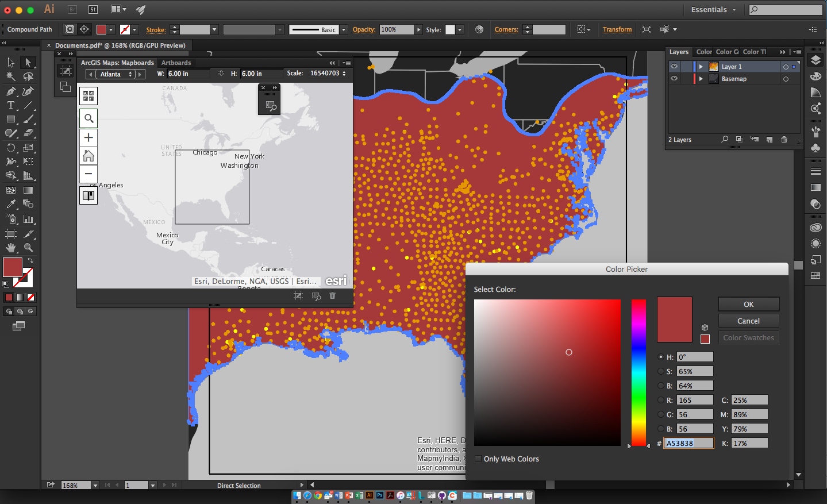
Task: Click the map home extent button
Action: point(89,156)
